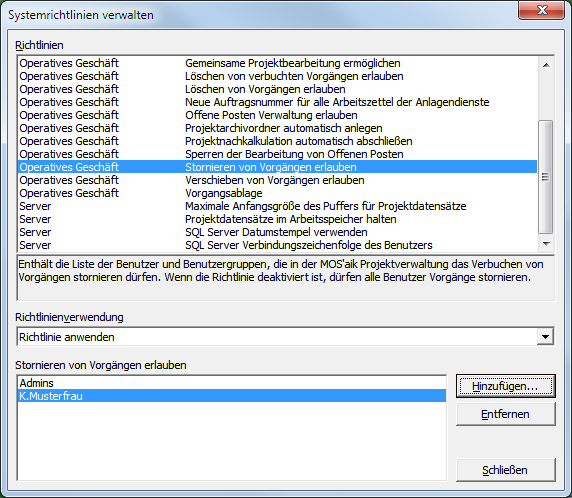Click Schließen to close the dialog
The image size is (572, 498).
506,470
